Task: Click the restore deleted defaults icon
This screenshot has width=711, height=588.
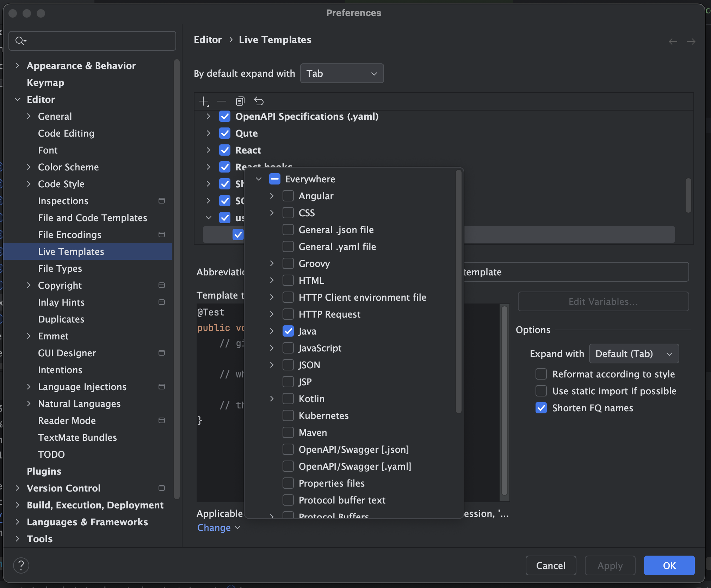Action: (259, 101)
